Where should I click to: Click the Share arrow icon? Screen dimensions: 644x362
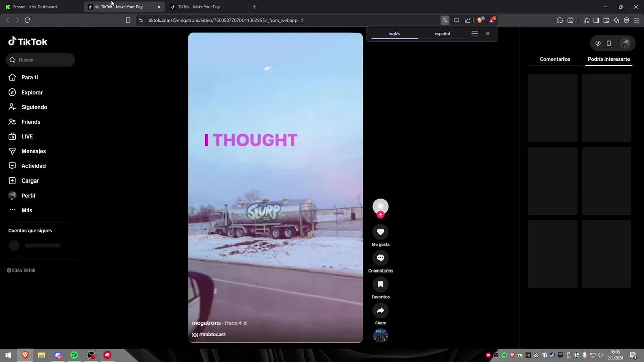pos(380,310)
